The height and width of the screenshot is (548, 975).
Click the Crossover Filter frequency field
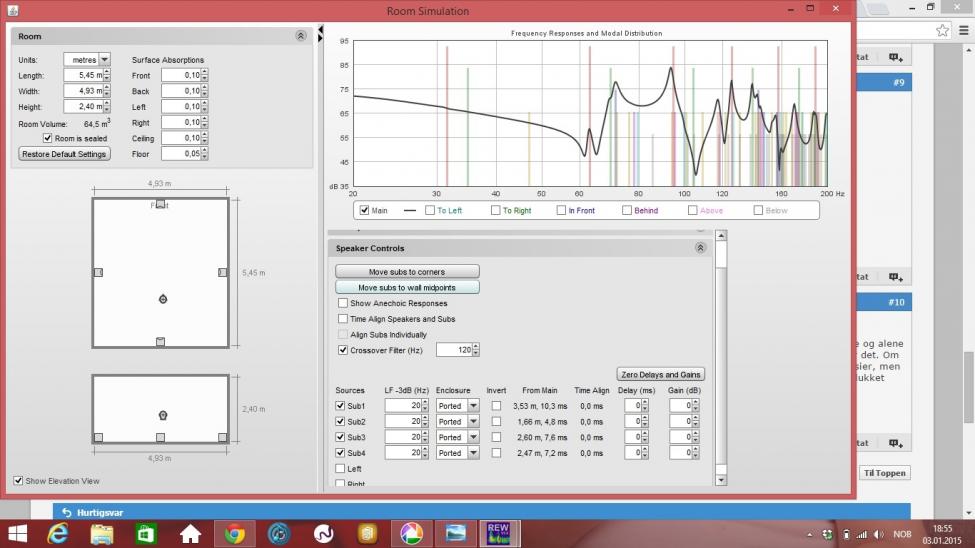(x=455, y=350)
